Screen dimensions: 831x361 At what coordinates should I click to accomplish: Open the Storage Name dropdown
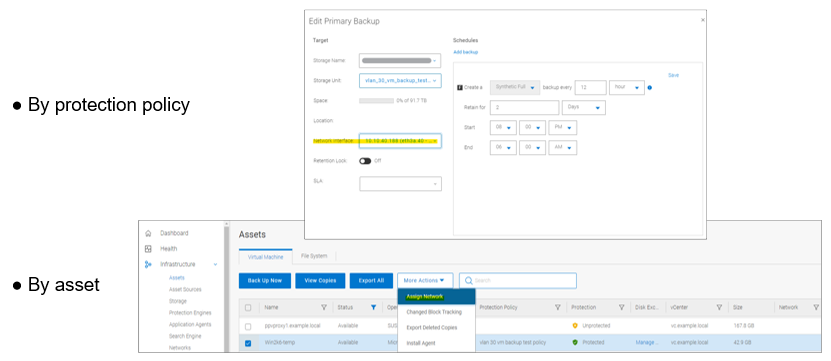coord(400,60)
